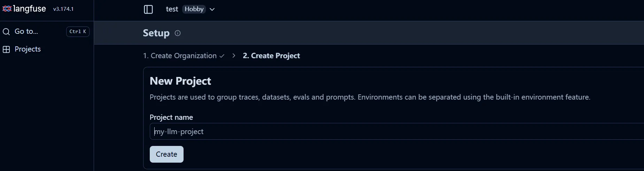Select step 2. Create Project
This screenshot has height=171, width=644.
pyautogui.click(x=271, y=56)
